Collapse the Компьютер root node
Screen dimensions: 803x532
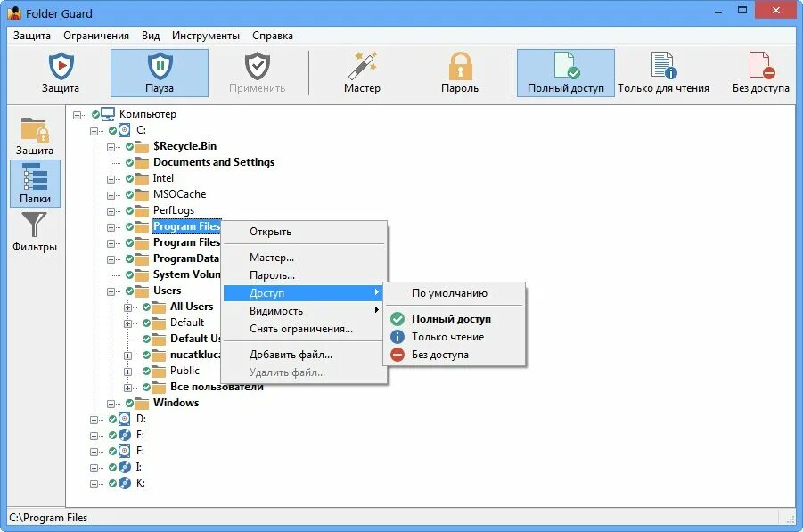[x=77, y=115]
